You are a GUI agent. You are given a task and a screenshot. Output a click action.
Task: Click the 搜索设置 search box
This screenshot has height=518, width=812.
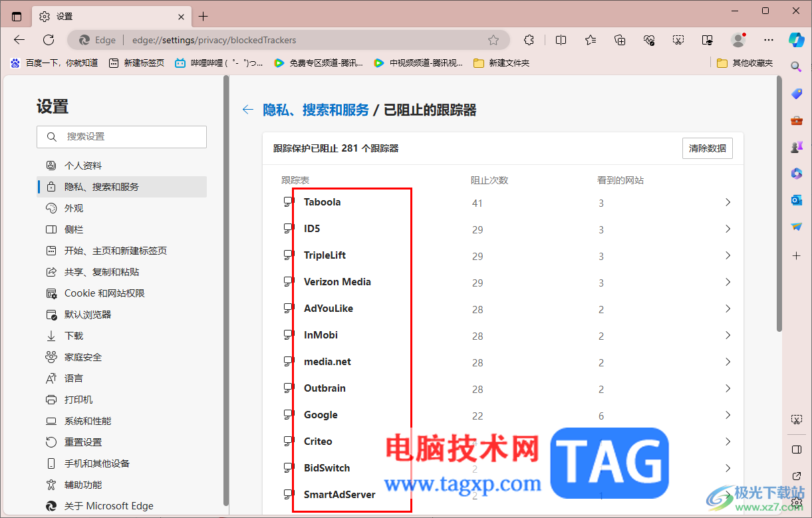pos(122,136)
